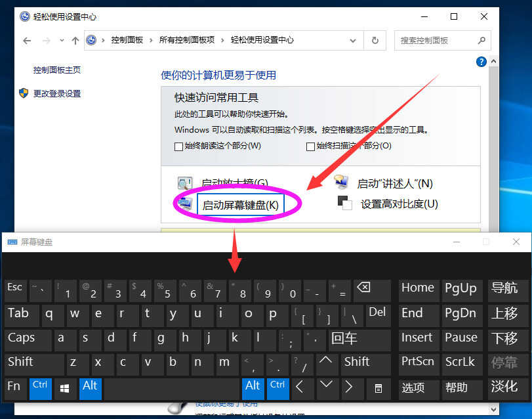
Task: Open 更改登录设置 link
Action: [x=56, y=94]
